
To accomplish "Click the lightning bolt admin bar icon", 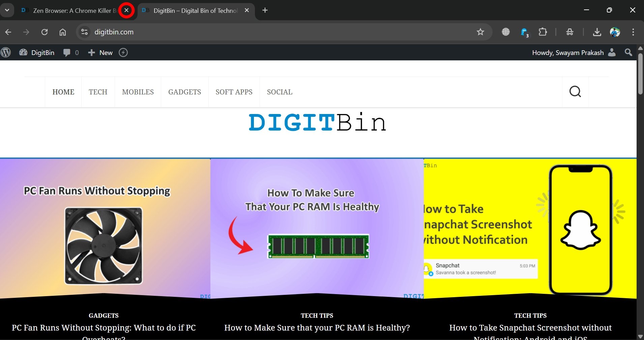I will click(x=123, y=53).
